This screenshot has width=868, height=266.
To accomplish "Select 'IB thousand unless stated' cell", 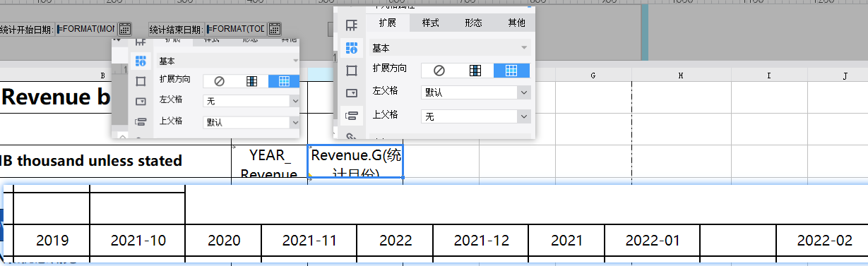I will (115, 161).
